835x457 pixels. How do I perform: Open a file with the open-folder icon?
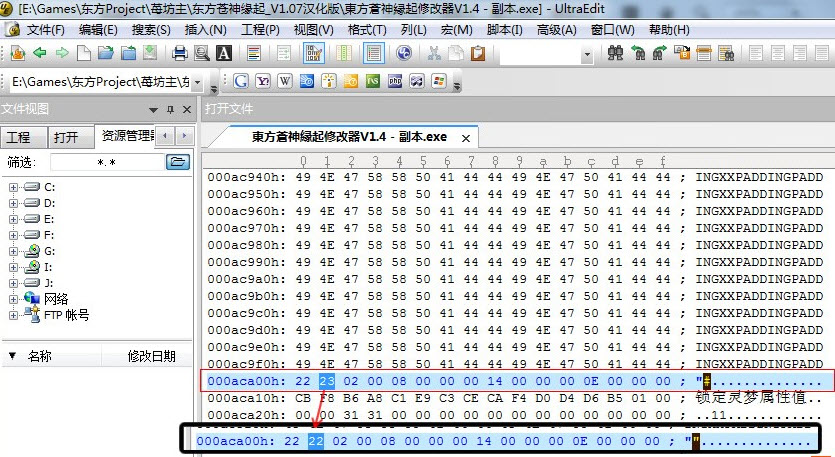106,53
